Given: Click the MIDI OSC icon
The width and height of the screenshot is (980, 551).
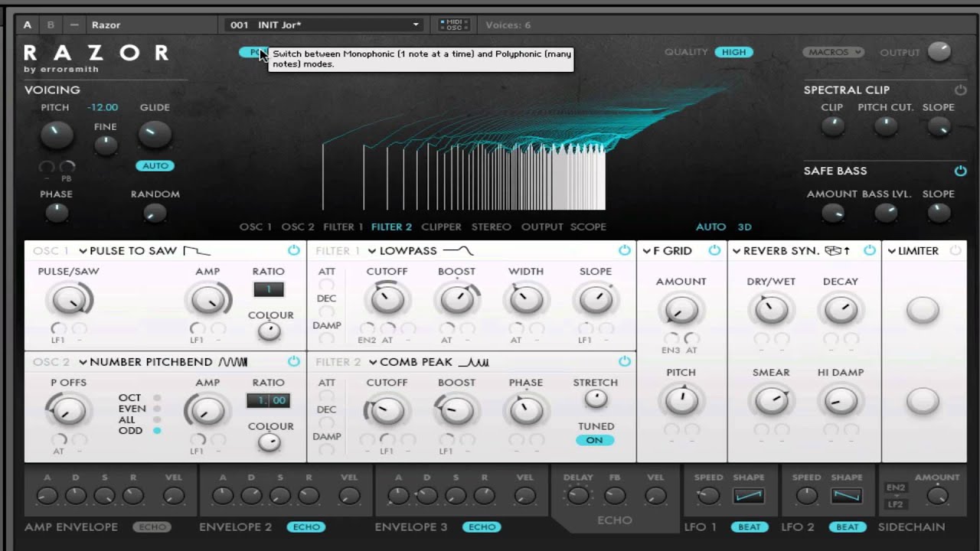Looking at the screenshot, I should tap(454, 24).
